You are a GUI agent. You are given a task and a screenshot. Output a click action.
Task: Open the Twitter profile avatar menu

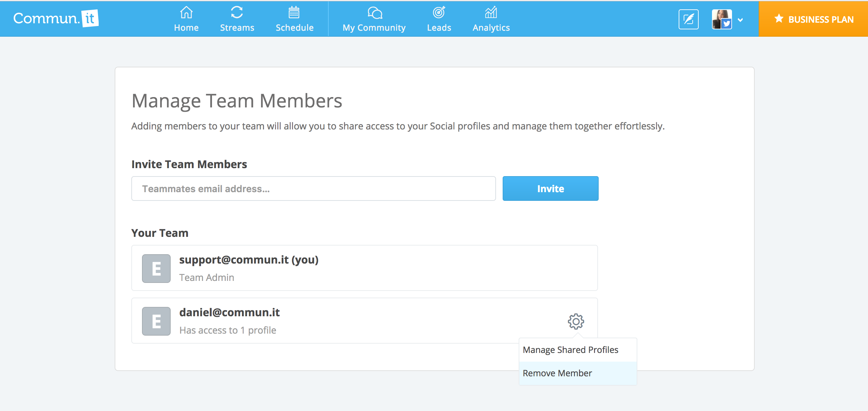click(x=722, y=19)
